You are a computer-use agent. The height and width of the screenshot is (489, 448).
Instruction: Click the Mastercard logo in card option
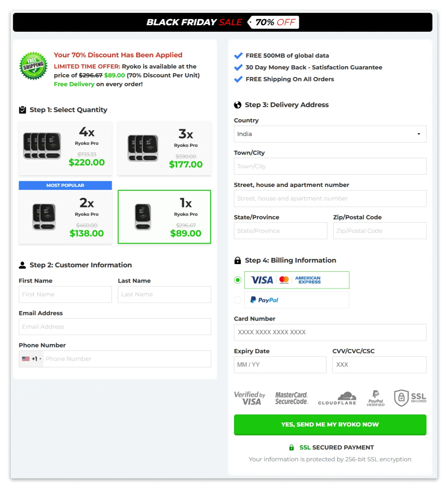pyautogui.click(x=284, y=280)
